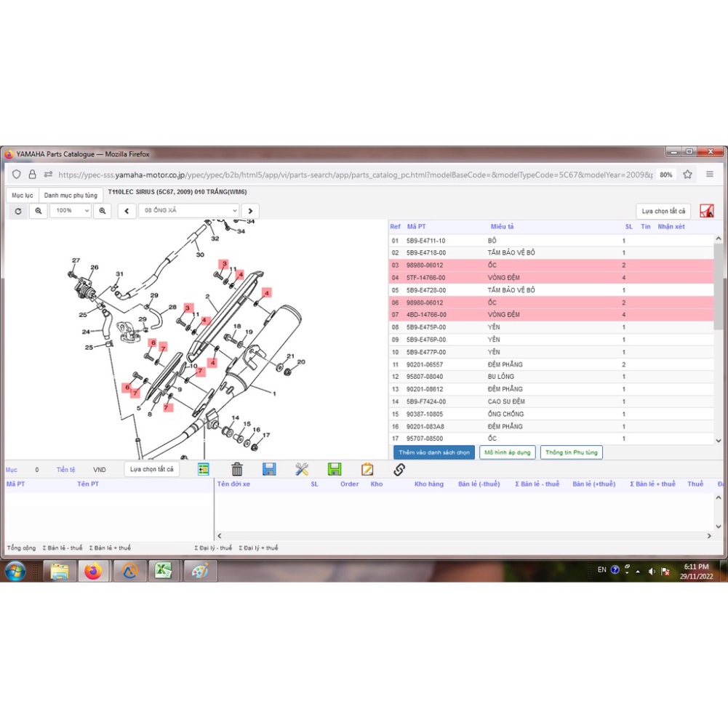728x728 pixels.
Task: Click the 'Thông tin Phụ tùng' button
Action: pyautogui.click(x=571, y=452)
